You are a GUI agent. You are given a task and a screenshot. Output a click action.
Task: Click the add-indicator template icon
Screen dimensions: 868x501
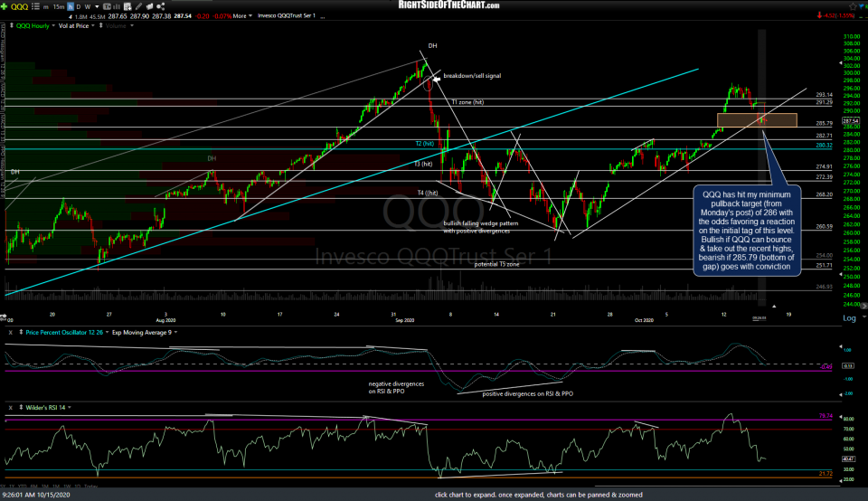click(x=127, y=6)
